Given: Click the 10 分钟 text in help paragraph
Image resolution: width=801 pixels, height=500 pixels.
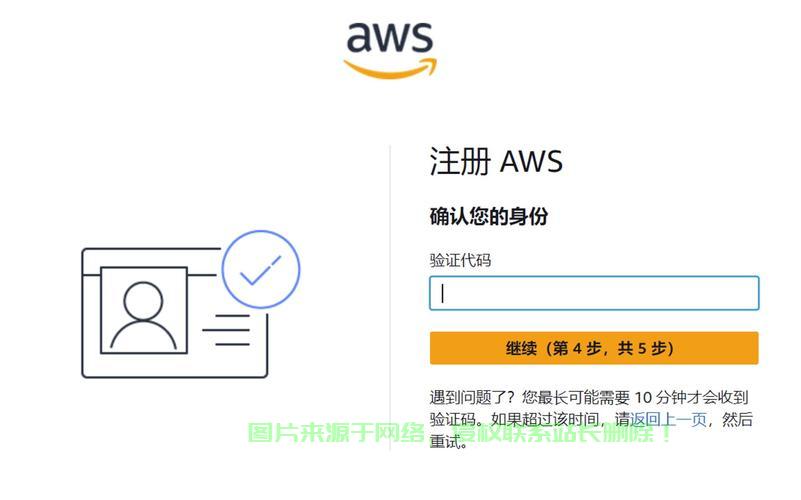Looking at the screenshot, I should (659, 397).
